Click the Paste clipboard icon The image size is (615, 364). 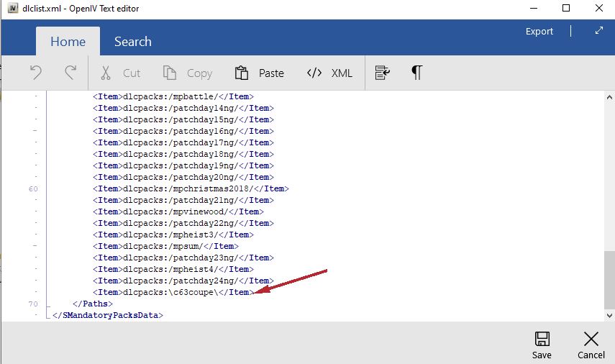[x=242, y=73]
